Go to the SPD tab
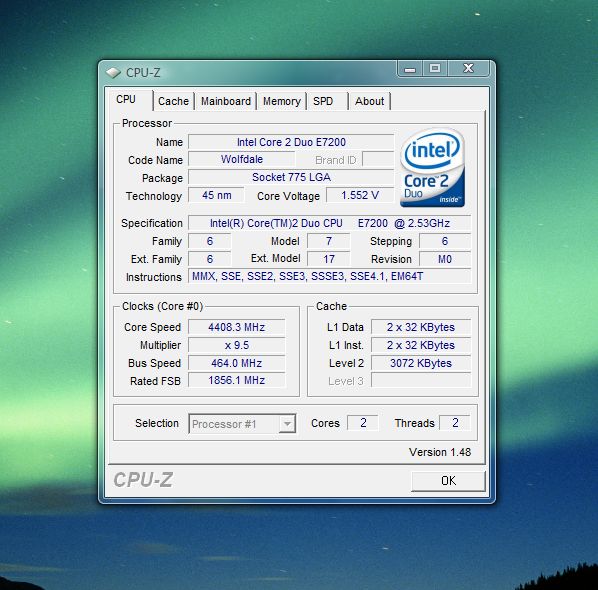The width and height of the screenshot is (598, 590). click(328, 101)
